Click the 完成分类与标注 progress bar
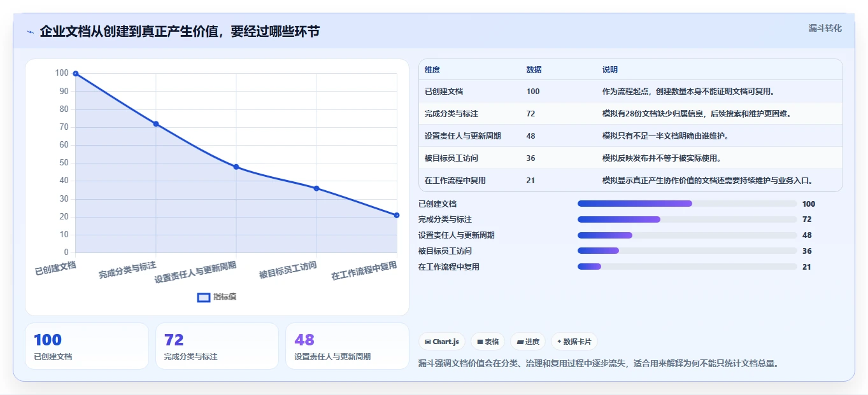Screen dimensions: 868x395 click(687, 219)
